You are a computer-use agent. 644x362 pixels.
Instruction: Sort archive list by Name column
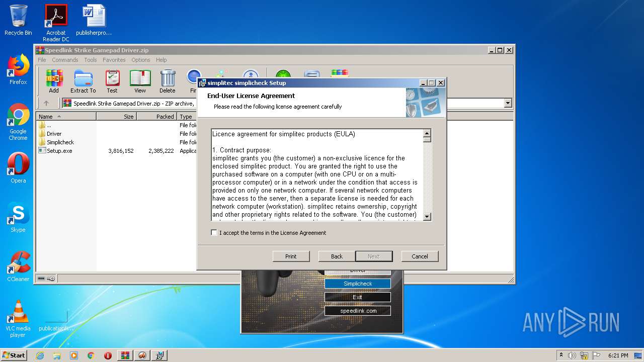(66, 116)
